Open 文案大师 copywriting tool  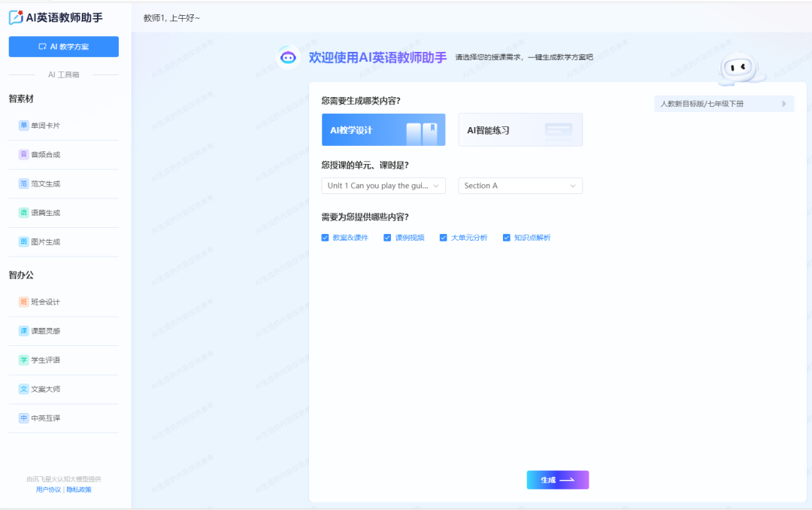(x=45, y=389)
